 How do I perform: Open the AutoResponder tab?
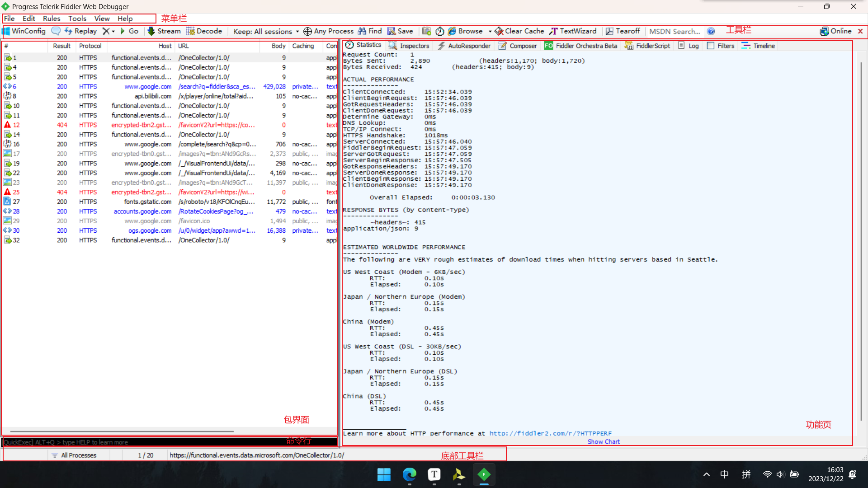click(464, 46)
